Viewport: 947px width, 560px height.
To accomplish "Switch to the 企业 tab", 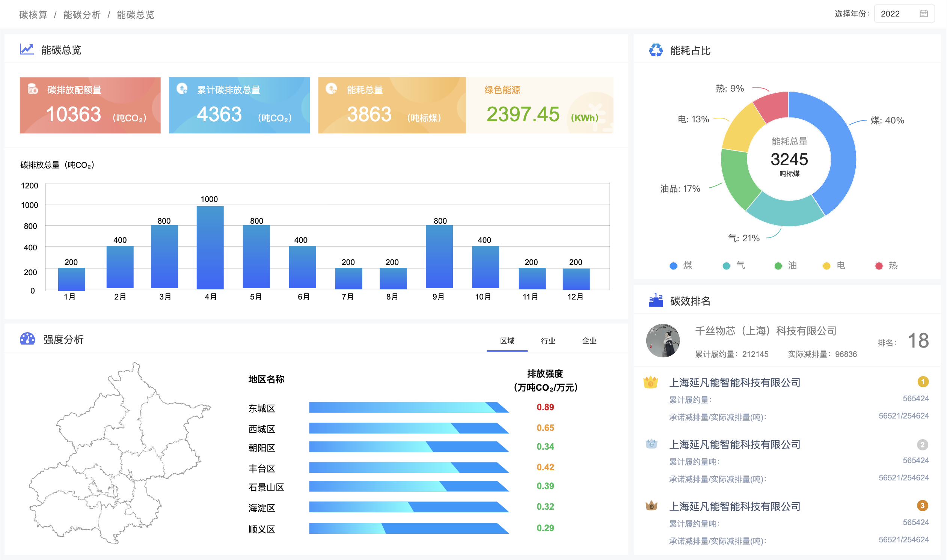I will click(x=589, y=341).
